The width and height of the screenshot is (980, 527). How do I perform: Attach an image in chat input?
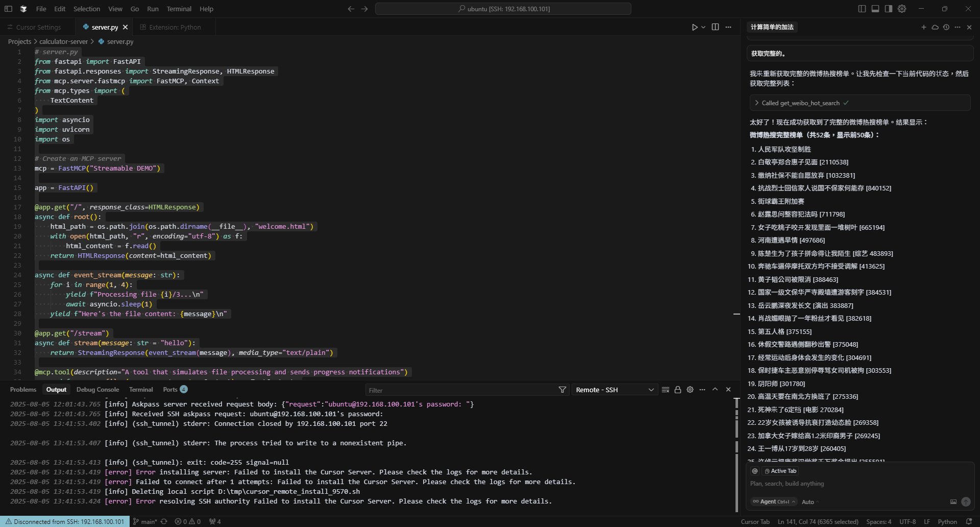click(x=953, y=502)
